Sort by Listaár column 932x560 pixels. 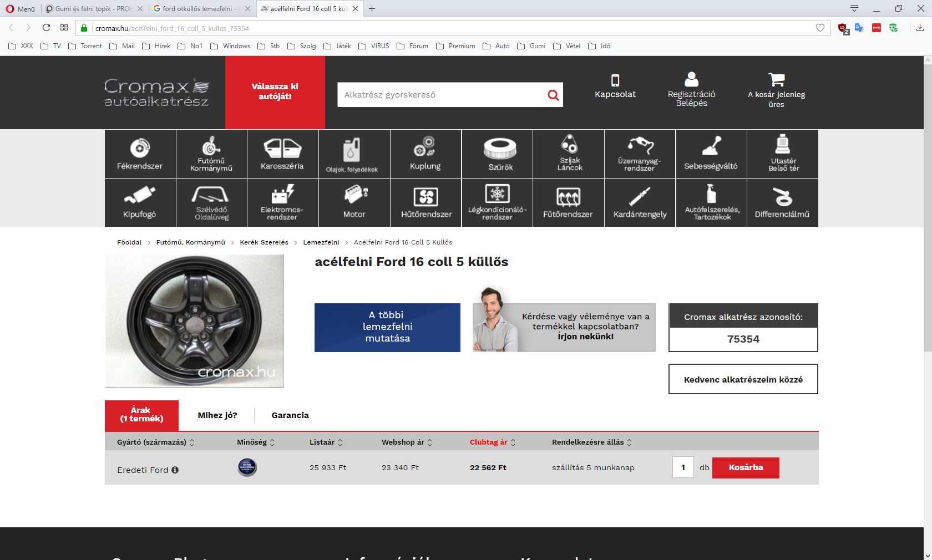tap(326, 442)
